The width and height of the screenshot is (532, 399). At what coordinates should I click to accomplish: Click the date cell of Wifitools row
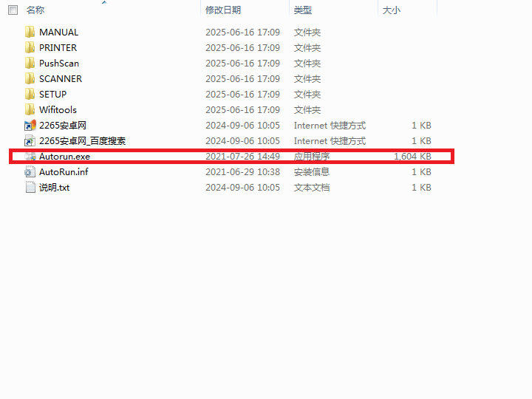pyautogui.click(x=242, y=110)
